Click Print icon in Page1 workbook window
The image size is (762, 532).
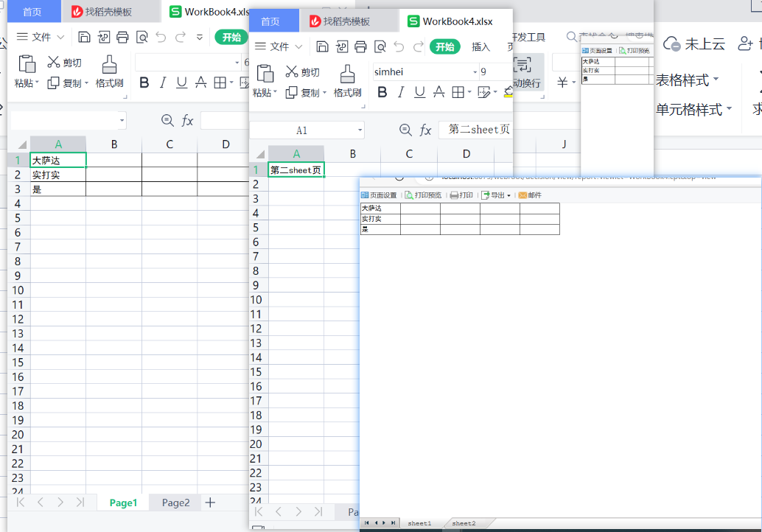click(122, 37)
